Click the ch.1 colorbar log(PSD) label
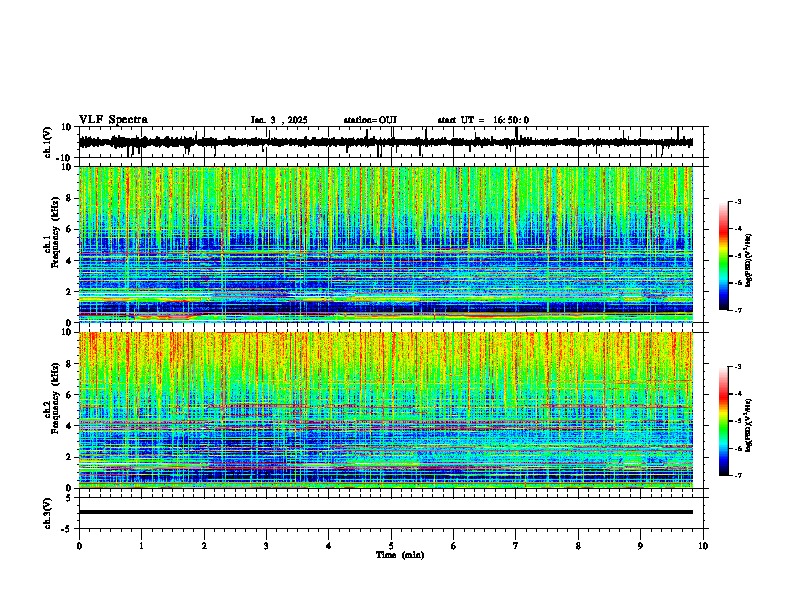792x612 pixels. point(748,260)
